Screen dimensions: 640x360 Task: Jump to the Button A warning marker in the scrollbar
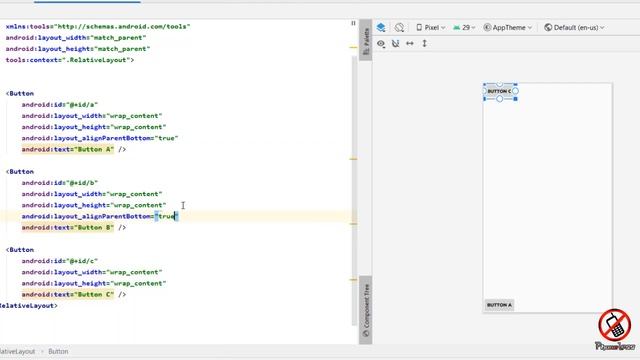pyautogui.click(x=353, y=159)
